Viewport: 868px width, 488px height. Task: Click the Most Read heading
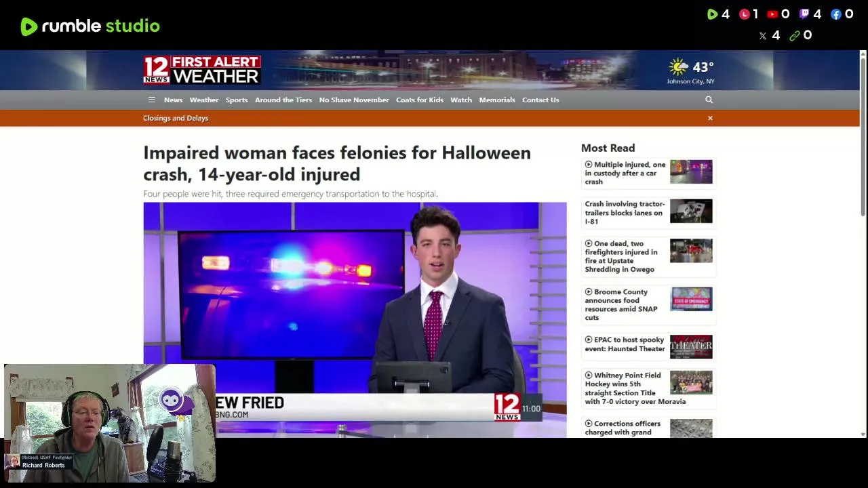608,148
